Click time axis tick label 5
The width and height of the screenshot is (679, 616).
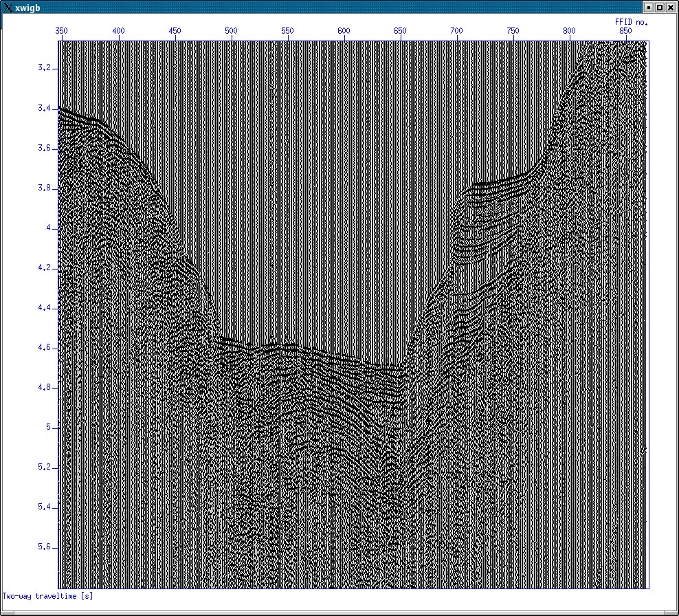click(49, 427)
